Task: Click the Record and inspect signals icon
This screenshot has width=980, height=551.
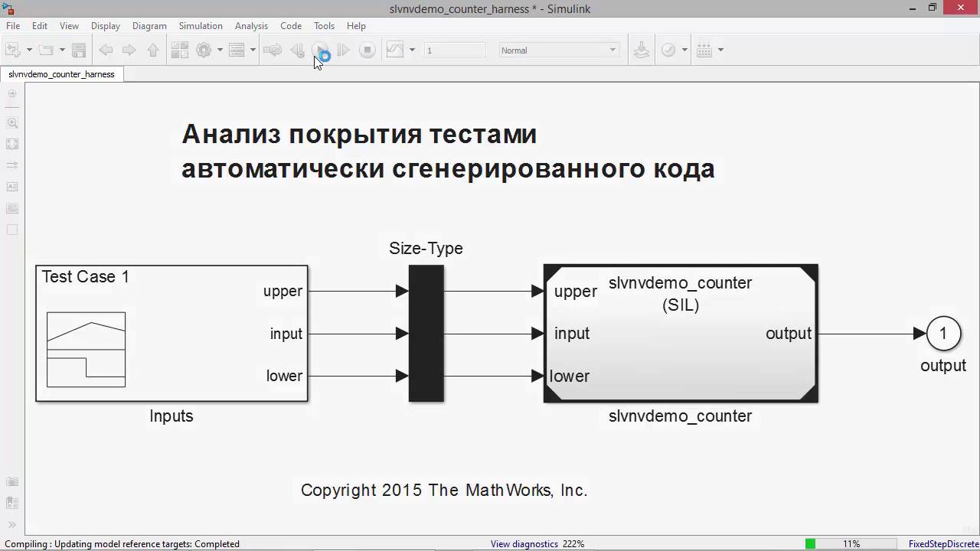Action: (395, 51)
